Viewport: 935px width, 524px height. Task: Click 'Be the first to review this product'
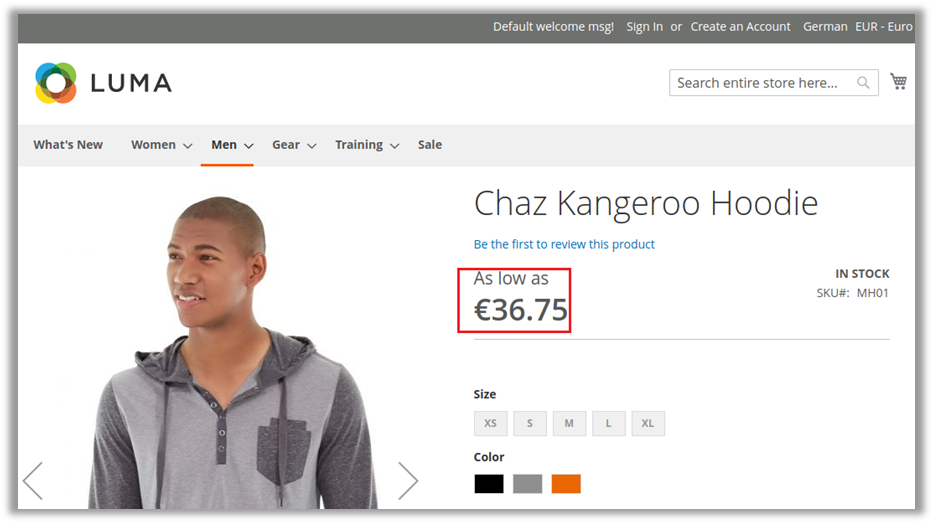(564, 244)
